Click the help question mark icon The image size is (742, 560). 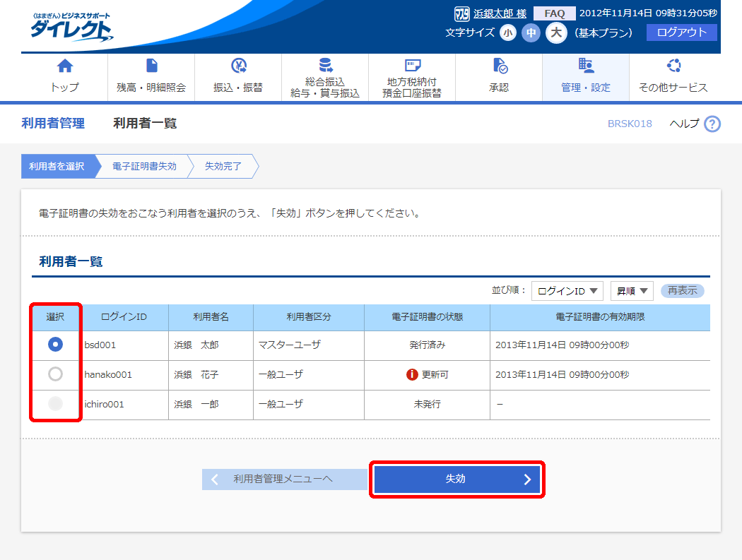(x=712, y=124)
